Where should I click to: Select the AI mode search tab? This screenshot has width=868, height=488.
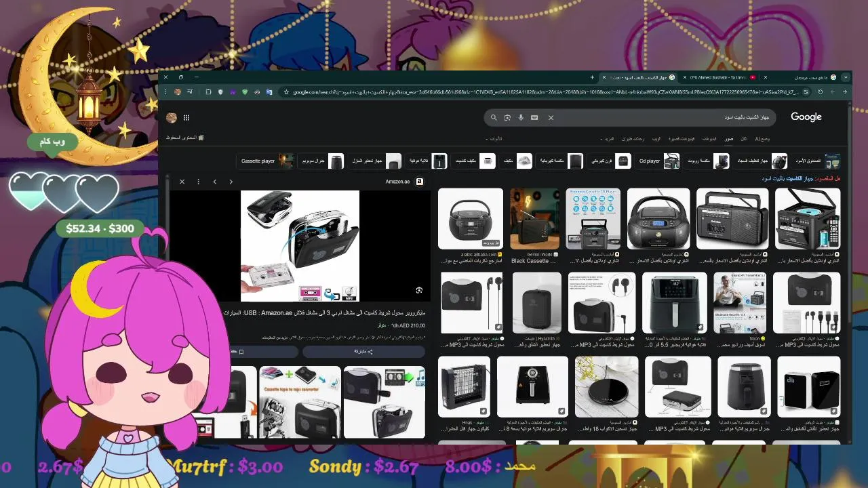(x=762, y=138)
